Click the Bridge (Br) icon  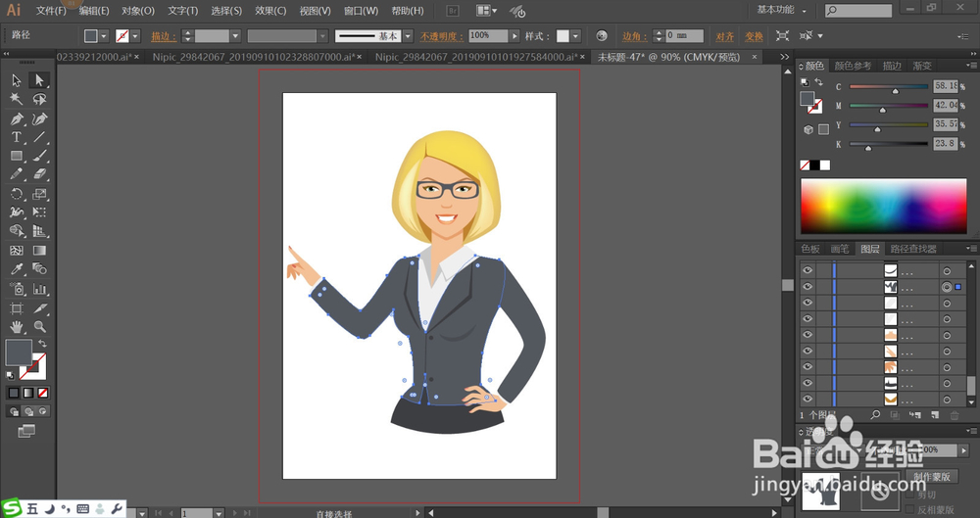click(453, 11)
